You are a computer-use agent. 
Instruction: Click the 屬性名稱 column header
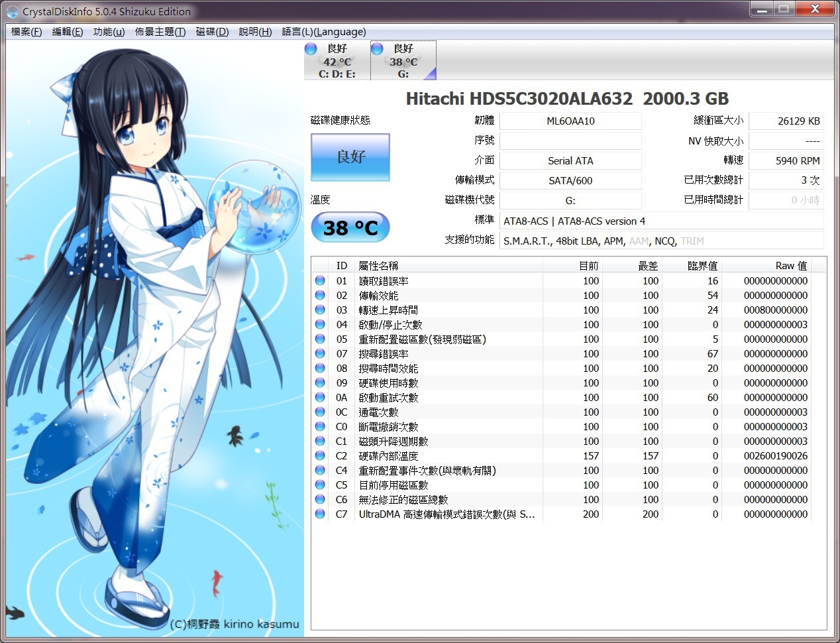tap(448, 265)
